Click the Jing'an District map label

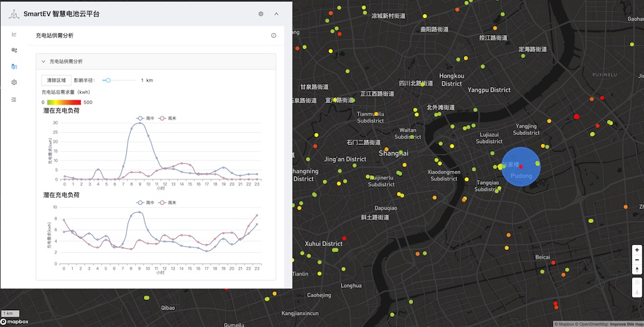point(345,159)
